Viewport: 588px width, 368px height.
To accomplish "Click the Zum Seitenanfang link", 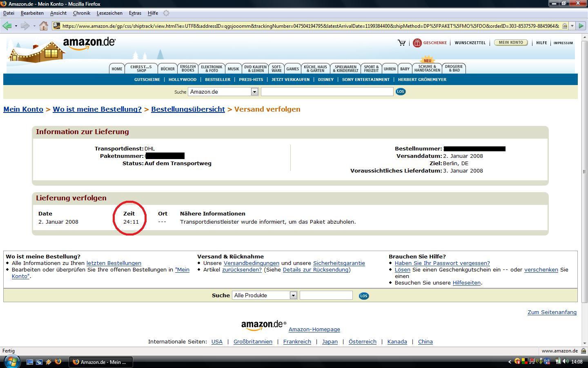I will pos(552,312).
